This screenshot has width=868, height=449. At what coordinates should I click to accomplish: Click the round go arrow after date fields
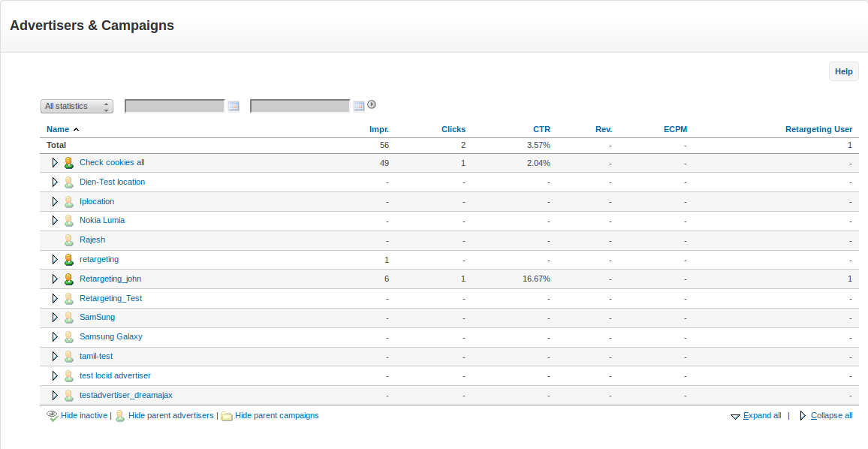tap(371, 105)
